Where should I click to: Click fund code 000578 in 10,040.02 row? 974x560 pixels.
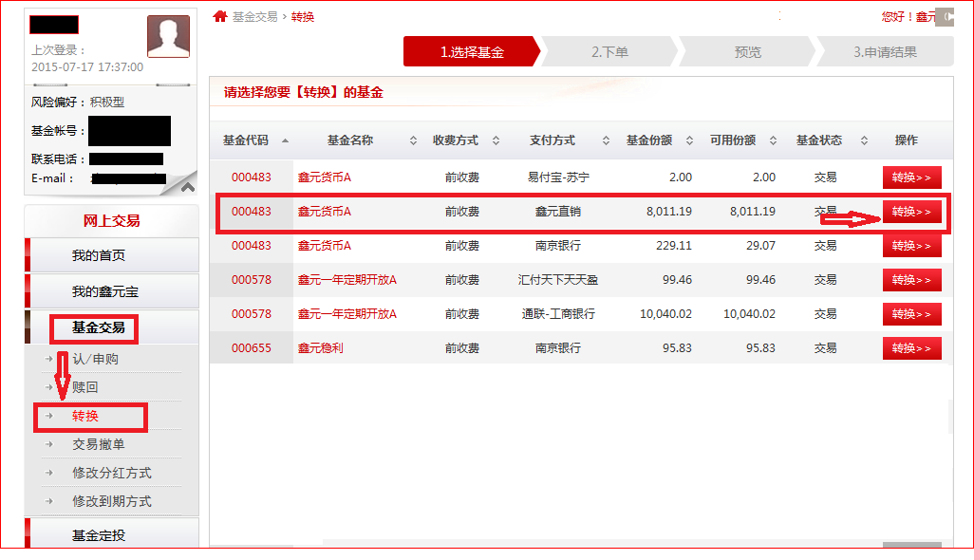point(252,314)
